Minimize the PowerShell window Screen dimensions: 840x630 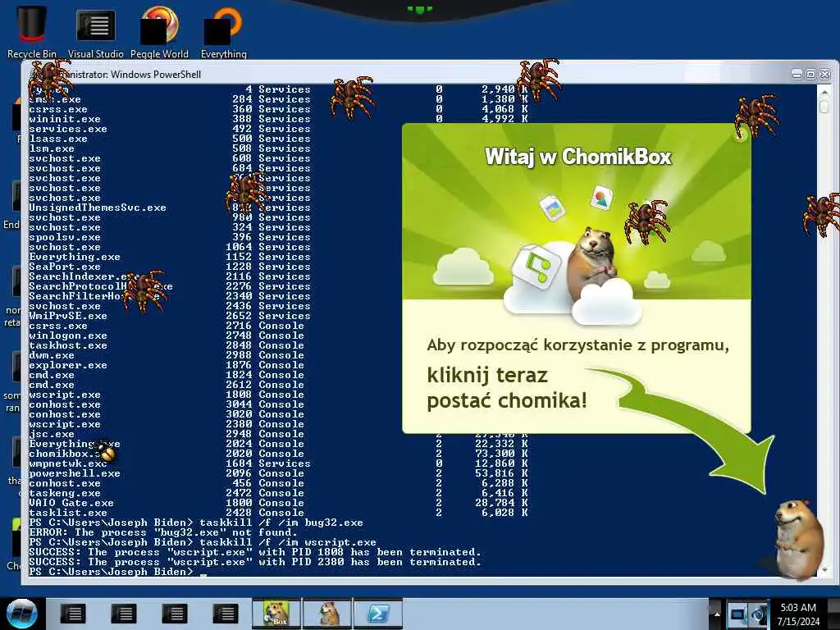(797, 75)
